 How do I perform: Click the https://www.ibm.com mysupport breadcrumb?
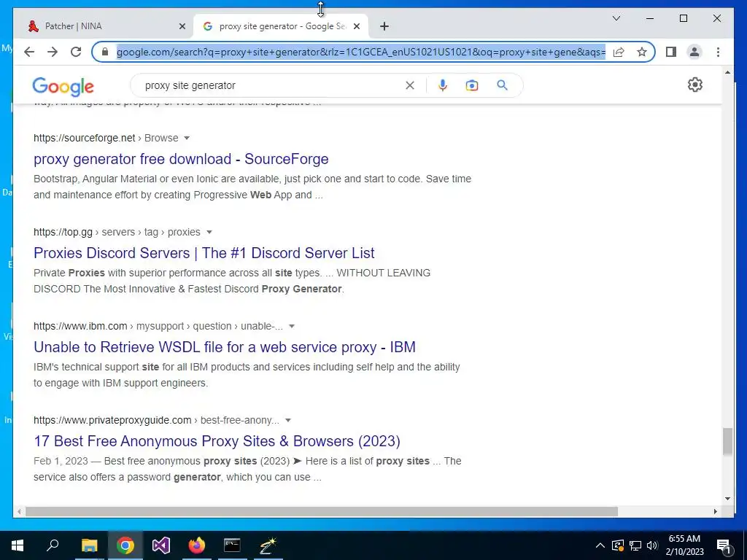click(158, 326)
